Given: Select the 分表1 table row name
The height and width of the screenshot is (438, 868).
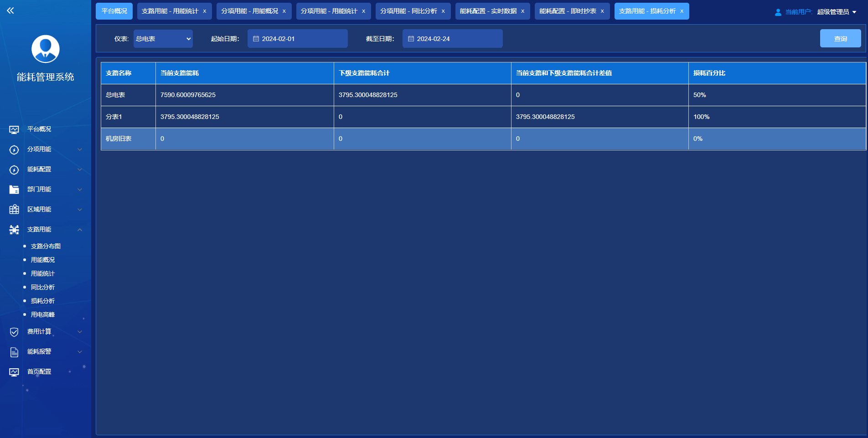Looking at the screenshot, I should pyautogui.click(x=114, y=117).
